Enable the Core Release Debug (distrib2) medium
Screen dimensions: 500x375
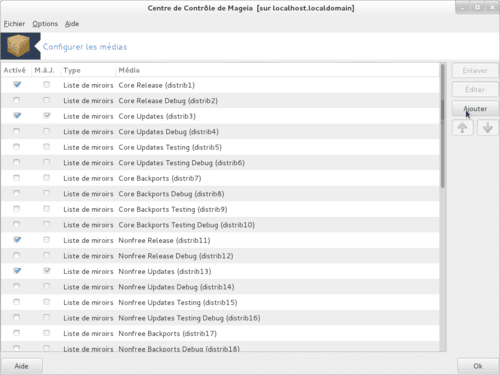16,100
